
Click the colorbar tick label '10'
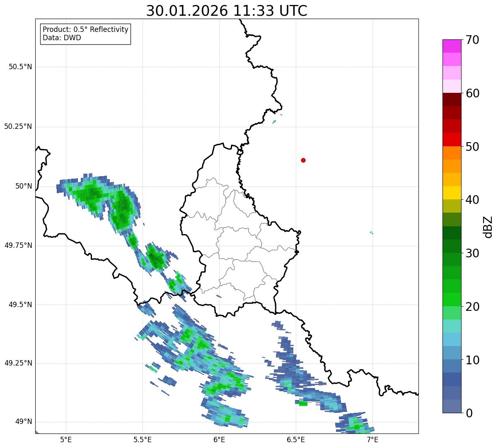[x=472, y=360]
